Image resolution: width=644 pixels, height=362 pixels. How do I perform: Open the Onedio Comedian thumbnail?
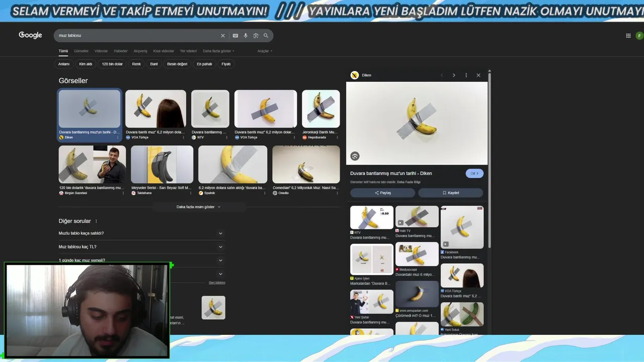coord(306,164)
